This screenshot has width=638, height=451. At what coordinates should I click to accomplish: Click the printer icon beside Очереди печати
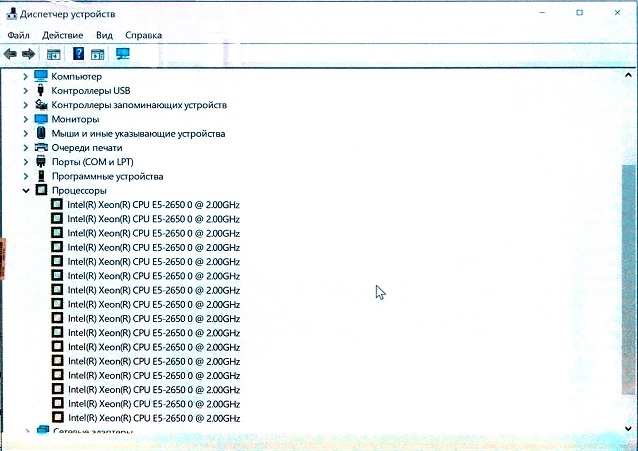click(x=41, y=147)
